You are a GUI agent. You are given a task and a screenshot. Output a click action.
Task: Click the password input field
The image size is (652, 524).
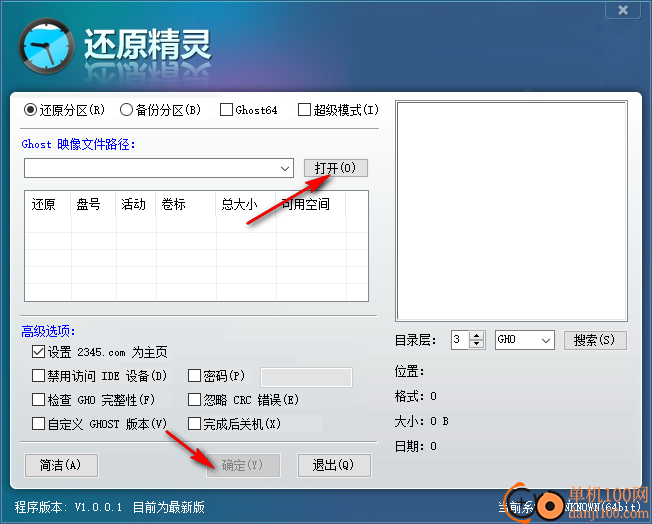point(306,377)
